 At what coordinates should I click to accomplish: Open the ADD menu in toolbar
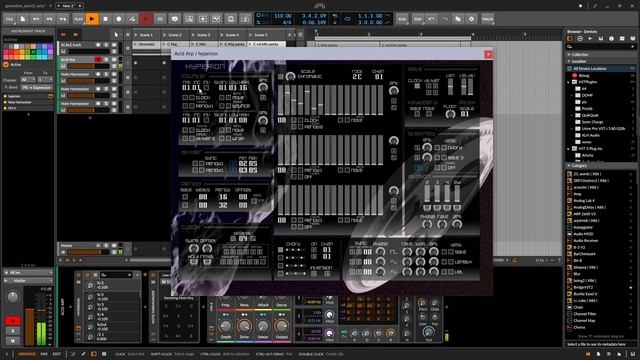[402, 19]
